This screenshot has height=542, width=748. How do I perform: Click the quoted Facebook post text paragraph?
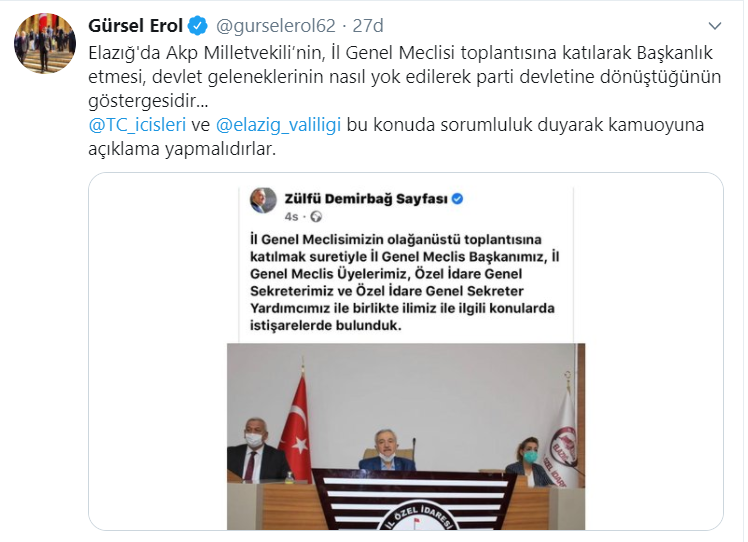[x=405, y=282]
